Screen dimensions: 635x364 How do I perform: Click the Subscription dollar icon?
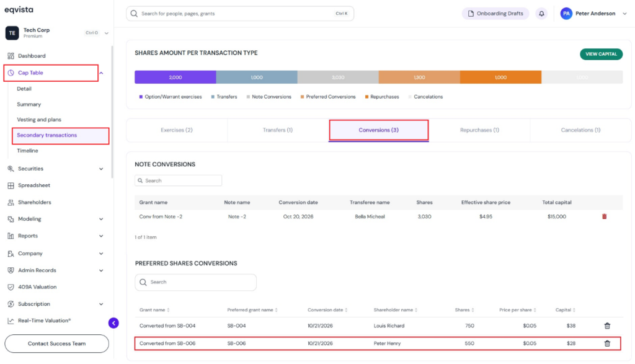(x=11, y=304)
